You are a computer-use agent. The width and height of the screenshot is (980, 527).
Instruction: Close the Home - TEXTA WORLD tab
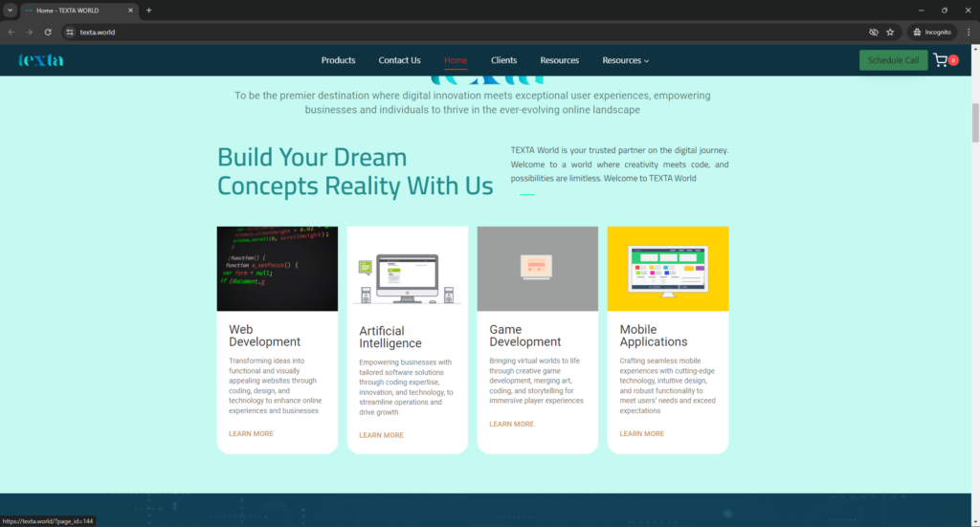pyautogui.click(x=130, y=10)
